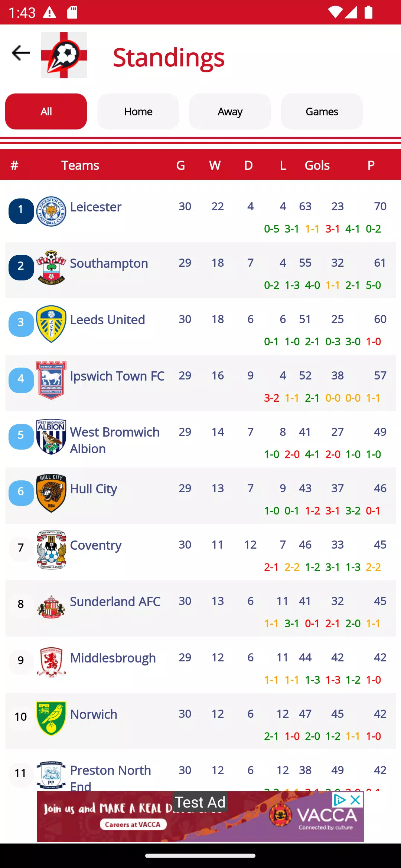Image resolution: width=401 pixels, height=868 pixels.
Task: Tap the back arrow icon
Action: tap(21, 53)
